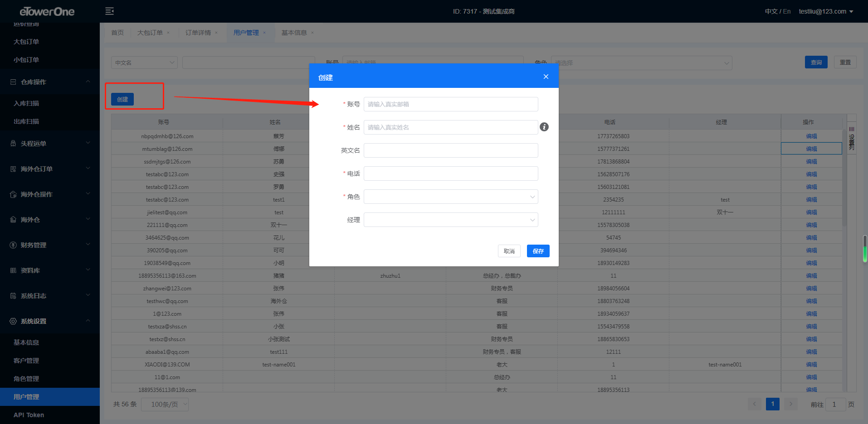This screenshot has width=868, height=424.
Task: Click the 头程运单 sidebar icon
Action: click(13, 144)
